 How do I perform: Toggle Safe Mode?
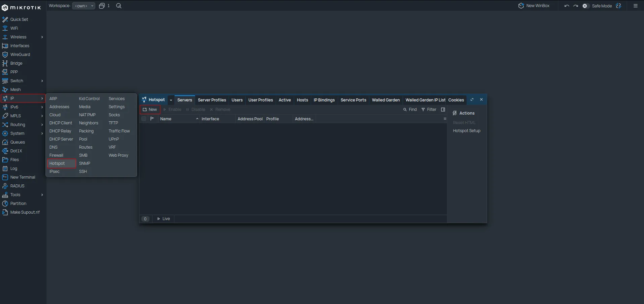click(x=602, y=6)
